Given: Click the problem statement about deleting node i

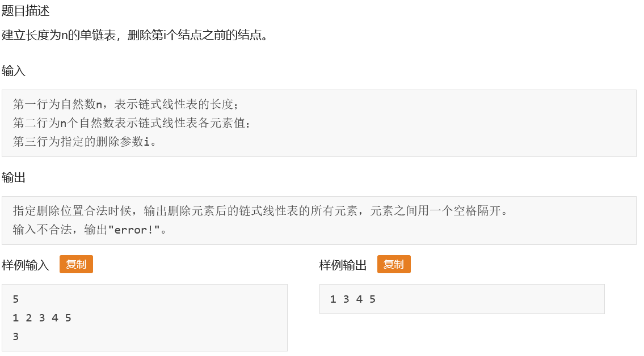Looking at the screenshot, I should (x=133, y=35).
